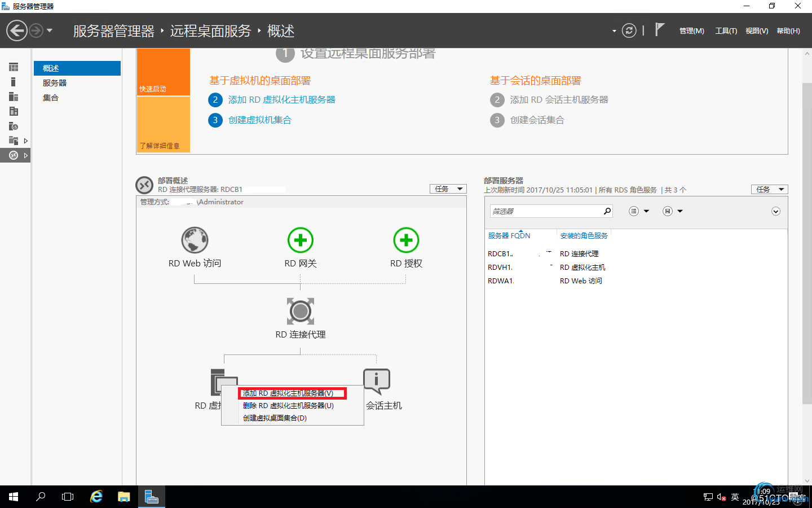
Task: Select 集合 in the navigation list
Action: point(77,98)
